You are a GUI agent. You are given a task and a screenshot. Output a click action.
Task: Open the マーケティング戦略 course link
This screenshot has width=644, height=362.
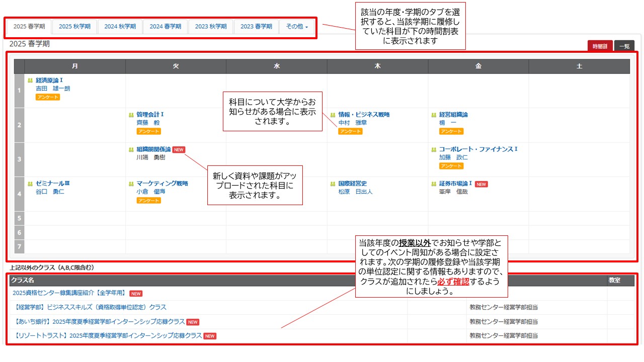point(162,184)
